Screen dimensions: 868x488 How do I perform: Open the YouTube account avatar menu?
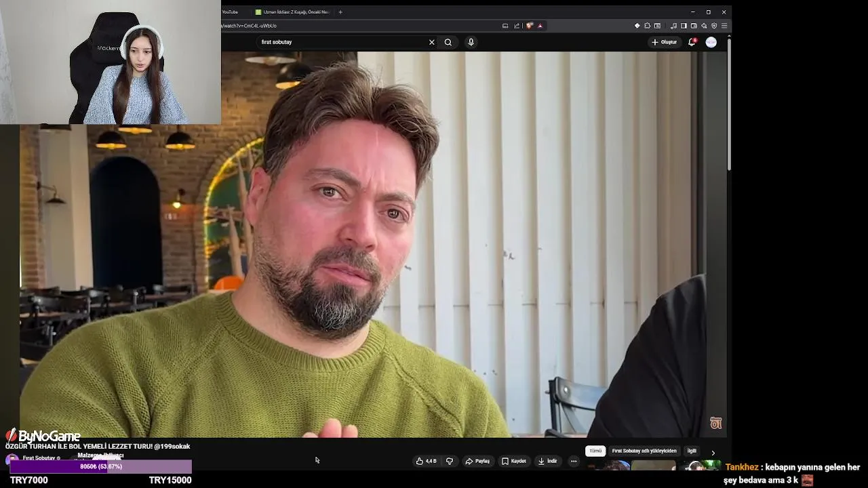coord(711,42)
